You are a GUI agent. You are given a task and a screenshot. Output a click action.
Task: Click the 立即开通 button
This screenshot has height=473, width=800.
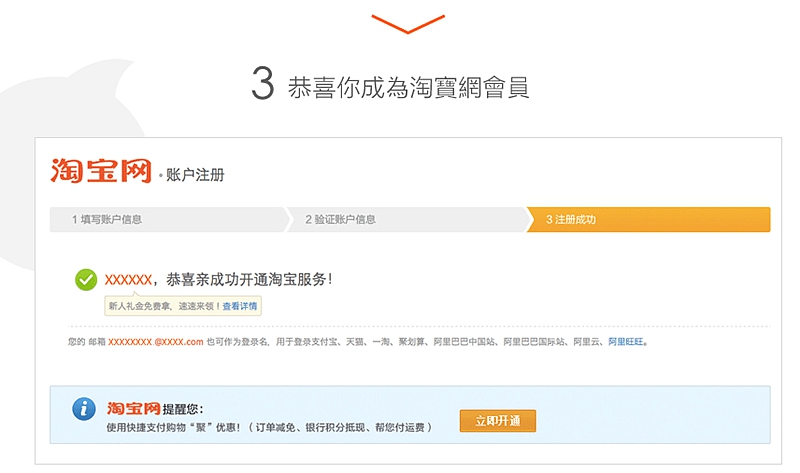click(x=497, y=421)
